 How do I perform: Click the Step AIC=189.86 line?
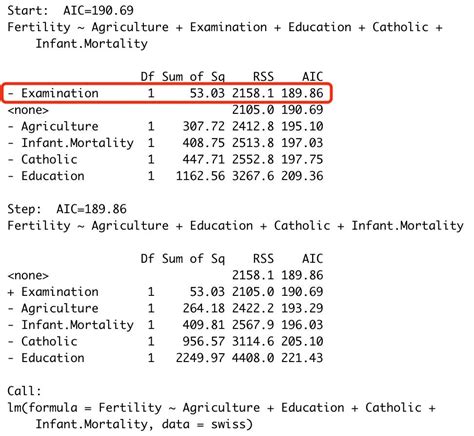[x=67, y=209]
